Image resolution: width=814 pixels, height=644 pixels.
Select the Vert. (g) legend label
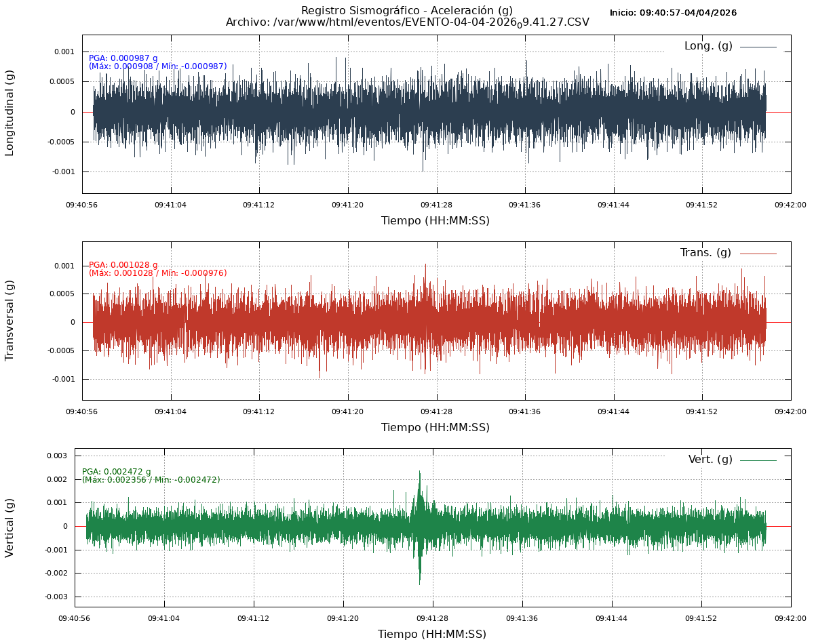pyautogui.click(x=710, y=460)
